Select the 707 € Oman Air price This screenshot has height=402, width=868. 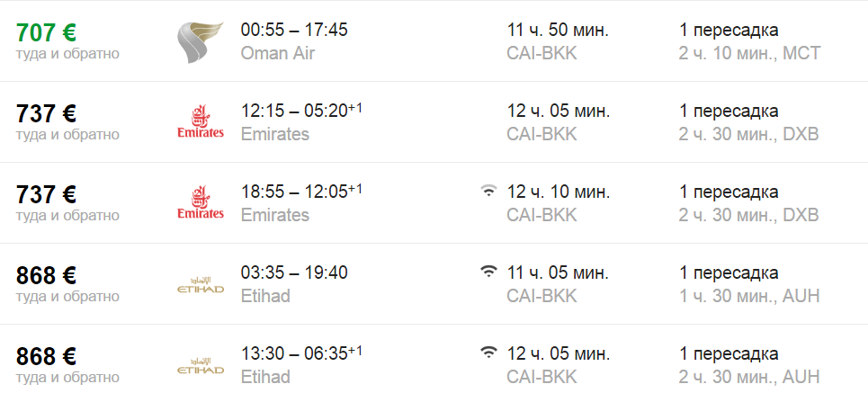coord(46,33)
